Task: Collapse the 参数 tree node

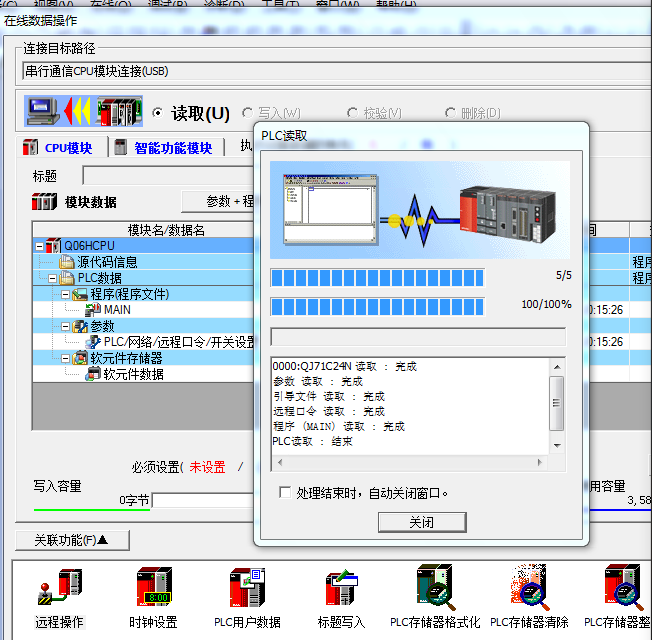Action: click(x=66, y=326)
